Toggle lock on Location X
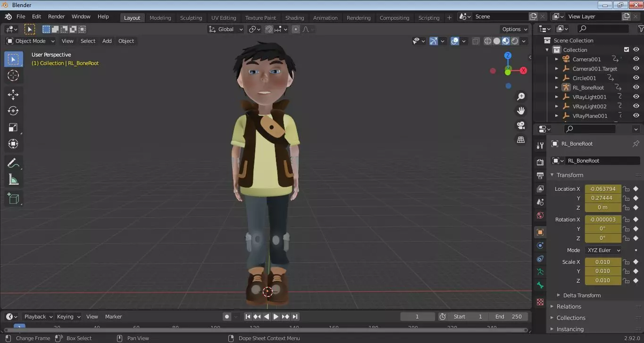 click(626, 189)
